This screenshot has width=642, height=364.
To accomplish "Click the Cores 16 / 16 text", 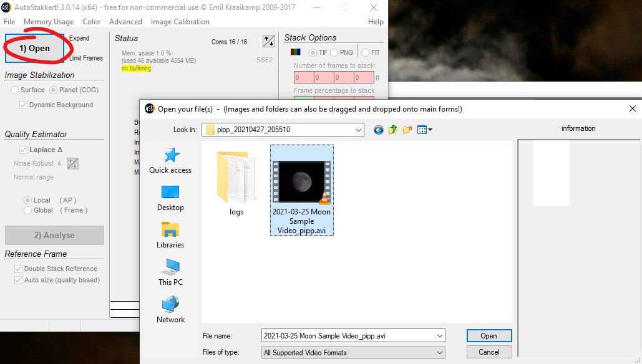I will 230,42.
